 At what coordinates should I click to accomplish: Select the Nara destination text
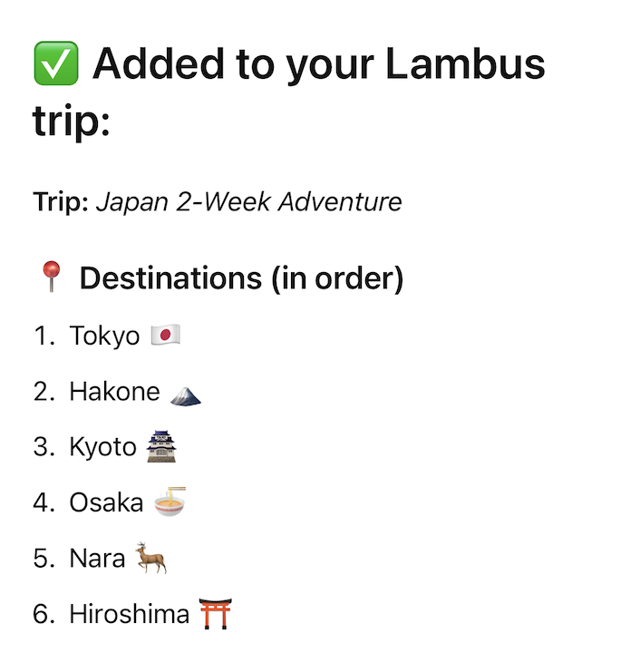(x=97, y=559)
